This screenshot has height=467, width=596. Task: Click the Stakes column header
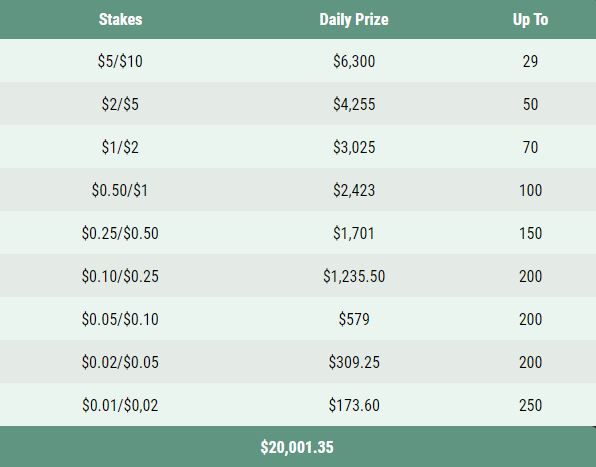(120, 19)
